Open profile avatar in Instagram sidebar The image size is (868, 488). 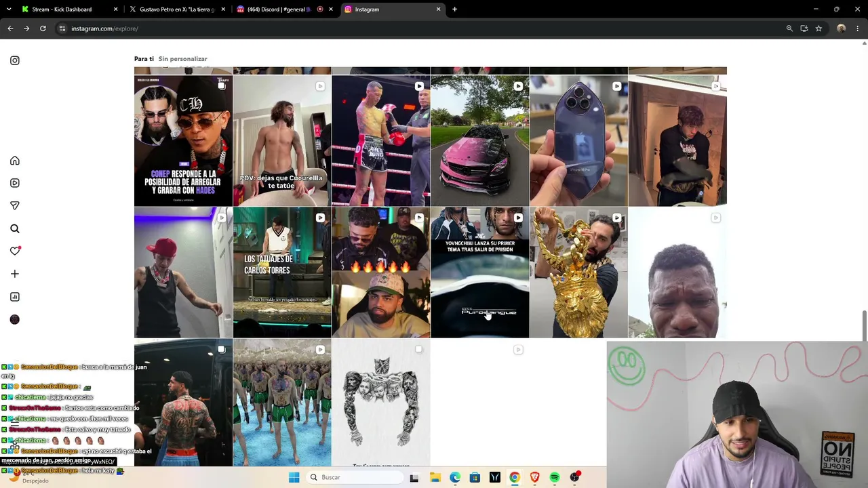pyautogui.click(x=15, y=319)
